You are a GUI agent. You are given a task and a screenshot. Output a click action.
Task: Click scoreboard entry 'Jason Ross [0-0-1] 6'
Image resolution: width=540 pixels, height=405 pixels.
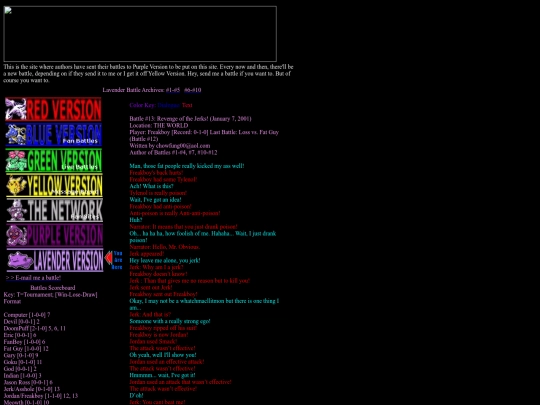point(28,382)
